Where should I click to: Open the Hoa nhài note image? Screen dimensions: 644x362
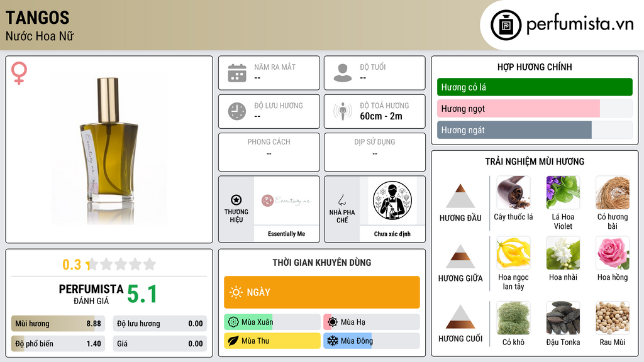point(563,253)
